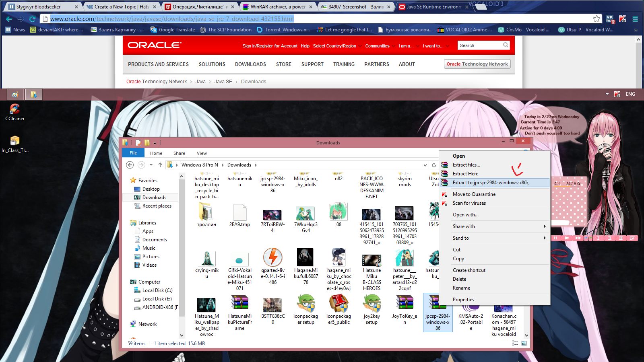Expand the Windows 8 Pro N breadcrumb arrow
644x362 pixels.
tap(223, 165)
